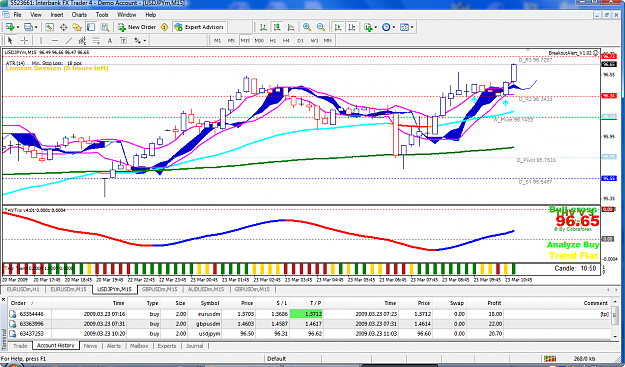Expand the Arrows tool dropdown arrow

(x=145, y=40)
